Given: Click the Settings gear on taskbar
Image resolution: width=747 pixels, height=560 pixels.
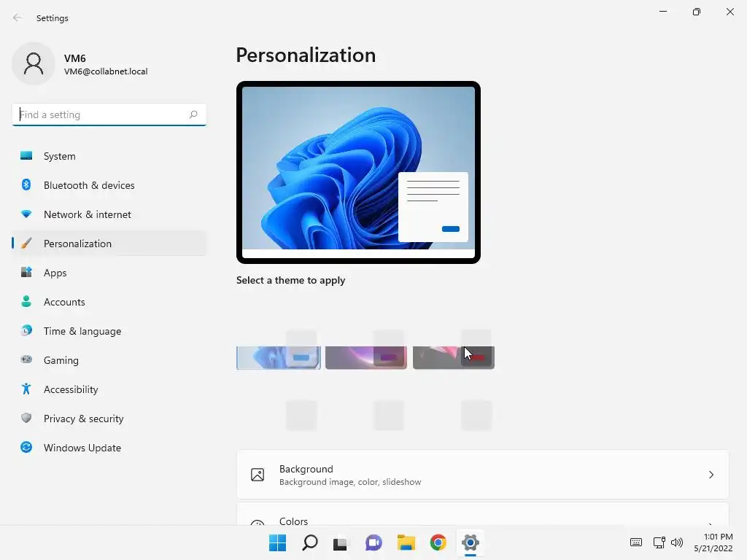Looking at the screenshot, I should point(471,542).
